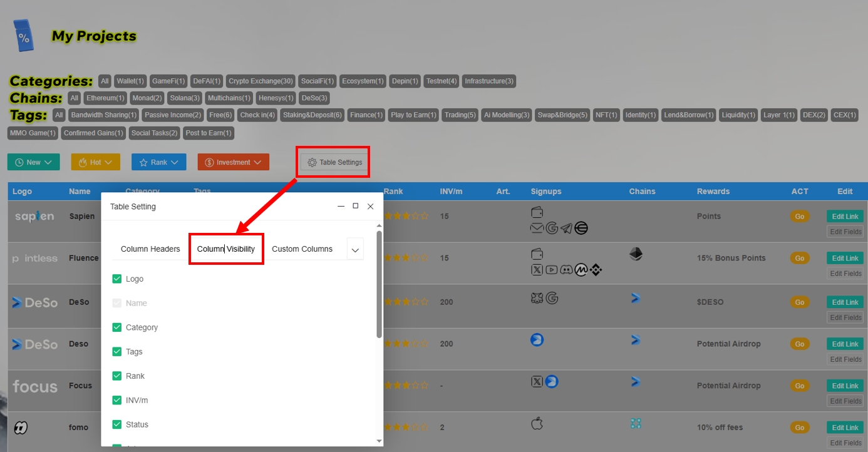Image resolution: width=868 pixels, height=452 pixels.
Task: Click the My Projects percent tag logo
Action: [24, 36]
